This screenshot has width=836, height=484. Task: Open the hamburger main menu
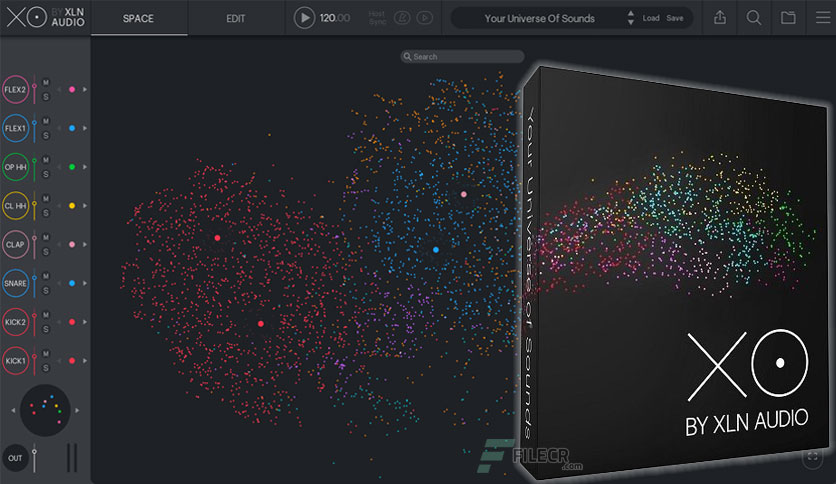tap(823, 18)
